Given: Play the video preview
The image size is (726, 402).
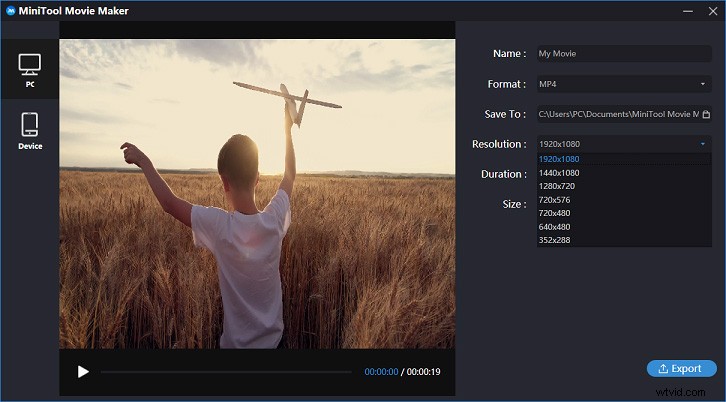Looking at the screenshot, I should click(83, 371).
